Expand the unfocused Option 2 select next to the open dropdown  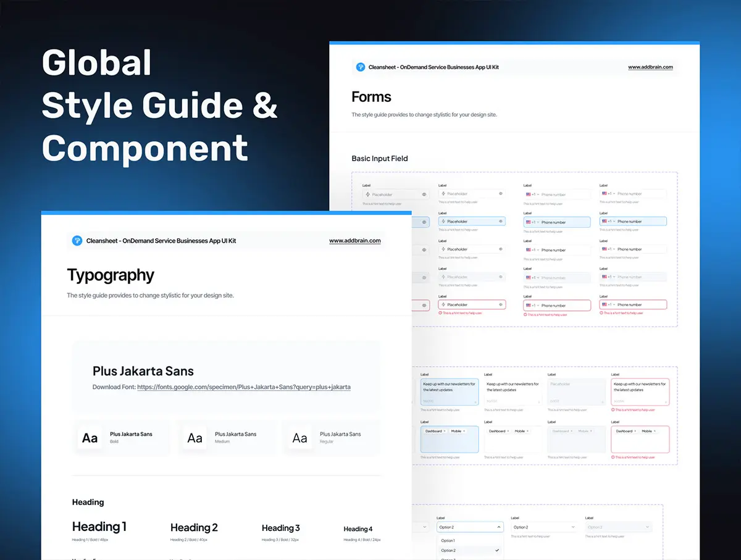(x=543, y=527)
